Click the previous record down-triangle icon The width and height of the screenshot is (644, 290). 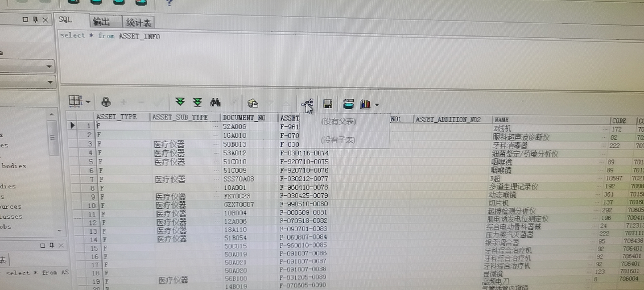(269, 103)
